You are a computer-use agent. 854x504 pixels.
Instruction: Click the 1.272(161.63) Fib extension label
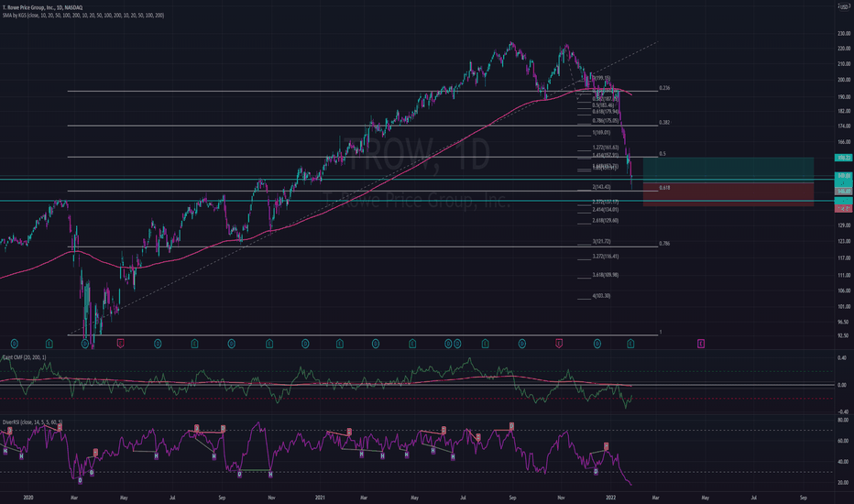coord(605,148)
